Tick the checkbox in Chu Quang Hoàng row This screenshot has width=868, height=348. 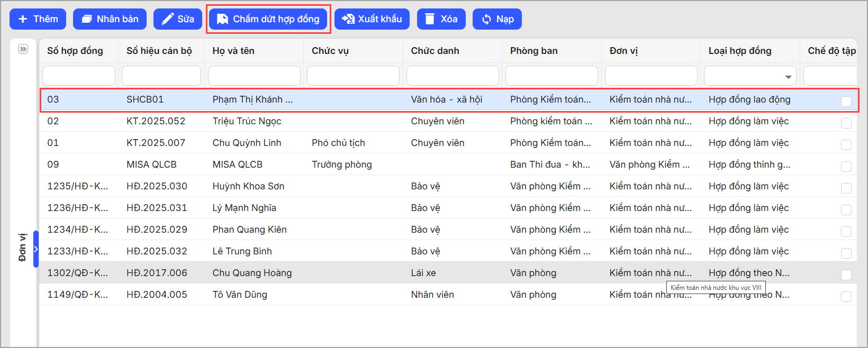pos(846,274)
